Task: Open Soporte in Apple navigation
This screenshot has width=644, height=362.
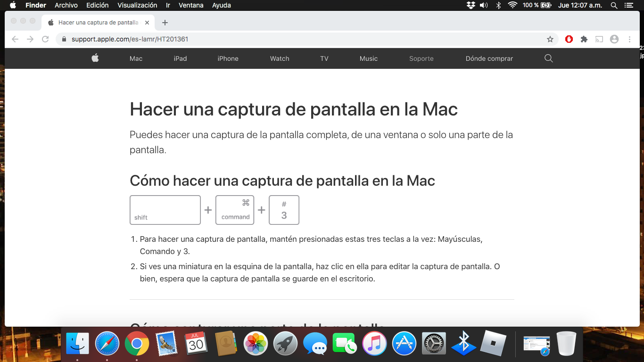Action: point(421,58)
